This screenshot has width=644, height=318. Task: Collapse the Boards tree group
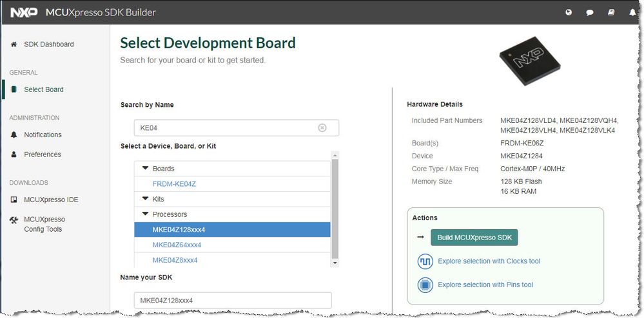pos(146,168)
